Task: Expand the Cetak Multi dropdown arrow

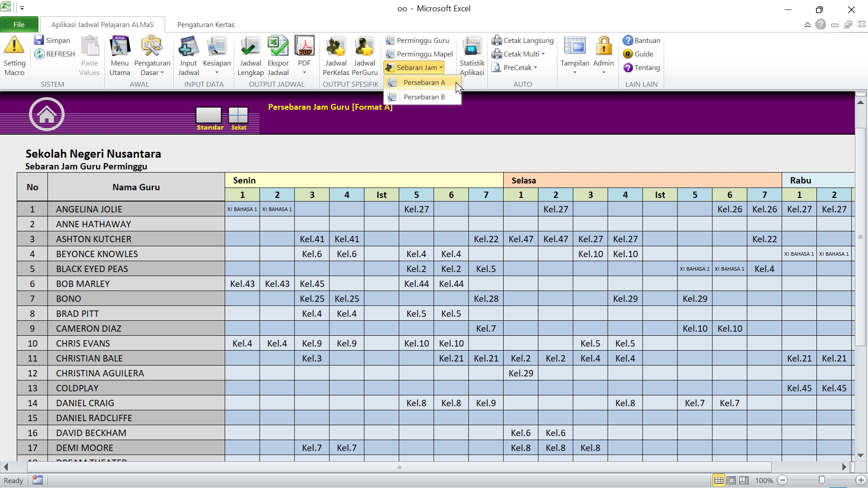Action: coord(543,54)
